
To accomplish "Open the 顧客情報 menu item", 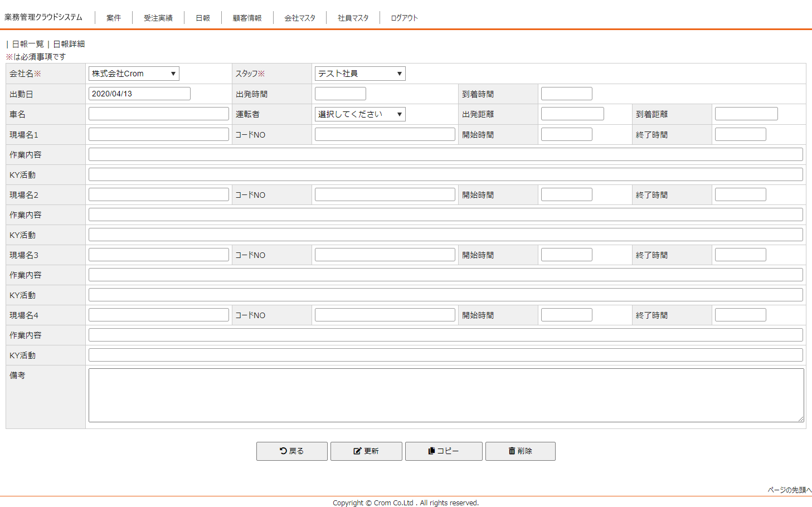I will pyautogui.click(x=247, y=18).
